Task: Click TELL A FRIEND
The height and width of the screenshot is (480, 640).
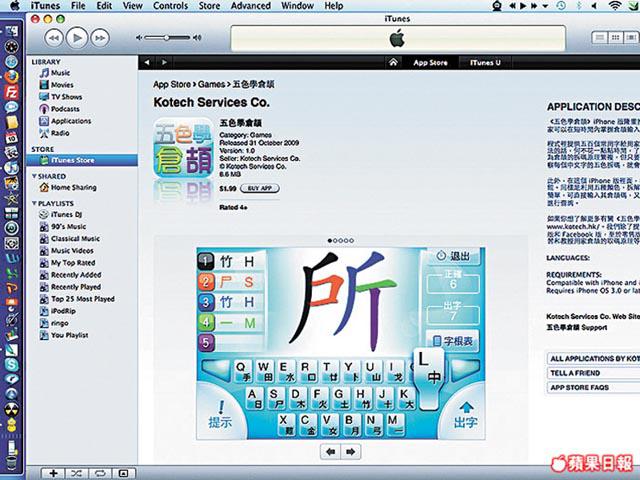Action: (593, 373)
